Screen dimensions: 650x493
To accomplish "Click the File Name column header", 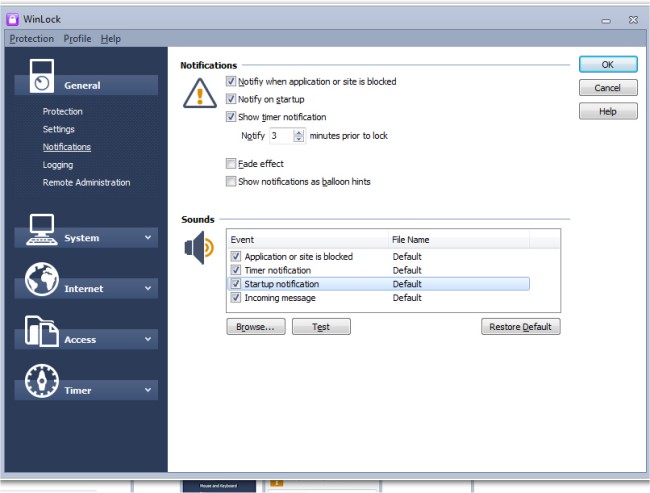I will pyautogui.click(x=458, y=240).
